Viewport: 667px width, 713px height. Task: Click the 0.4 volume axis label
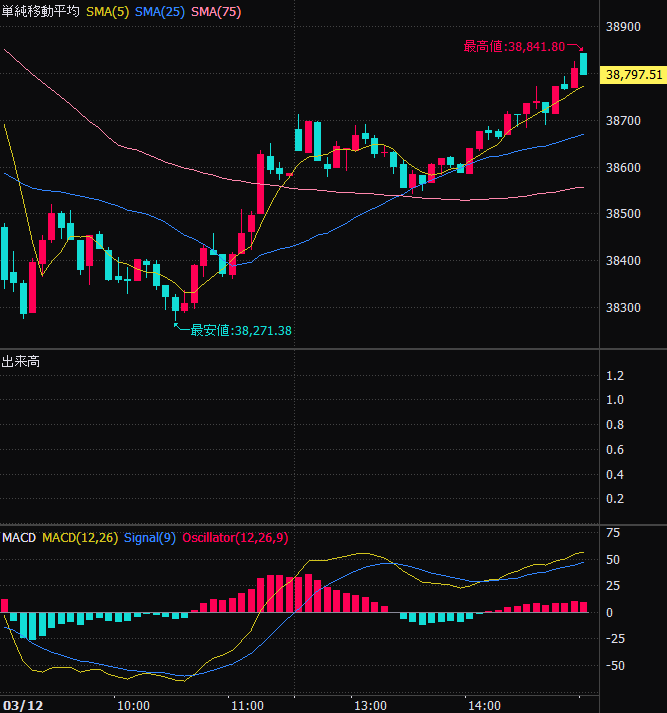615,475
